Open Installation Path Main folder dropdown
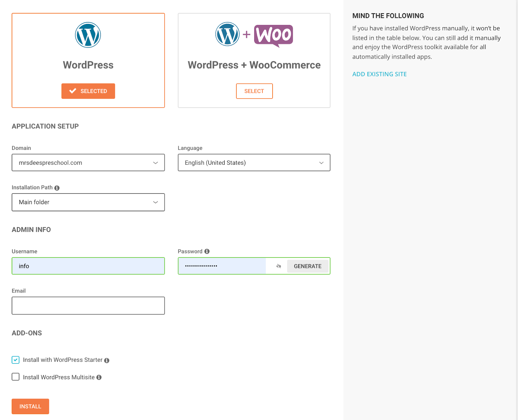The image size is (518, 420). point(88,202)
